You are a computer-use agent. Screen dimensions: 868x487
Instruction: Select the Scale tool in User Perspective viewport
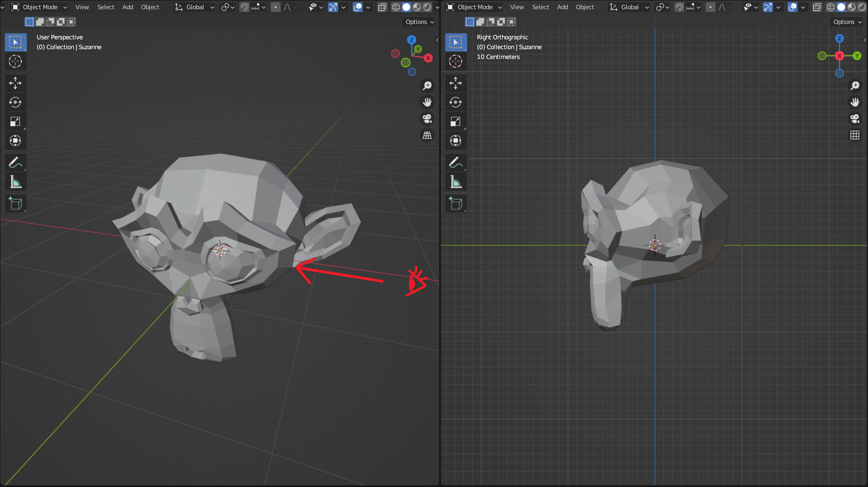[x=15, y=121]
